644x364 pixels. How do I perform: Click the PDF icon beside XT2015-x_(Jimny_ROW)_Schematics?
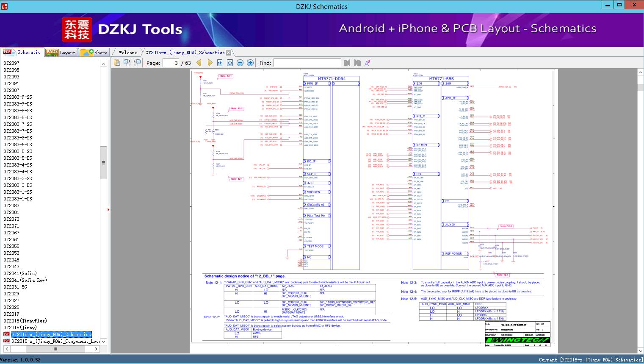pos(6,334)
